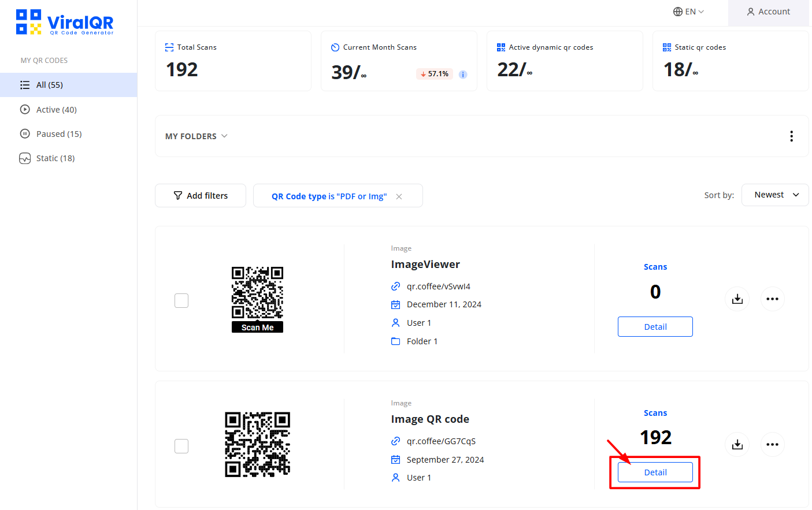This screenshot has height=510, width=812.
Task: Select the ImageViewer QR code checkbox
Action: coord(181,300)
